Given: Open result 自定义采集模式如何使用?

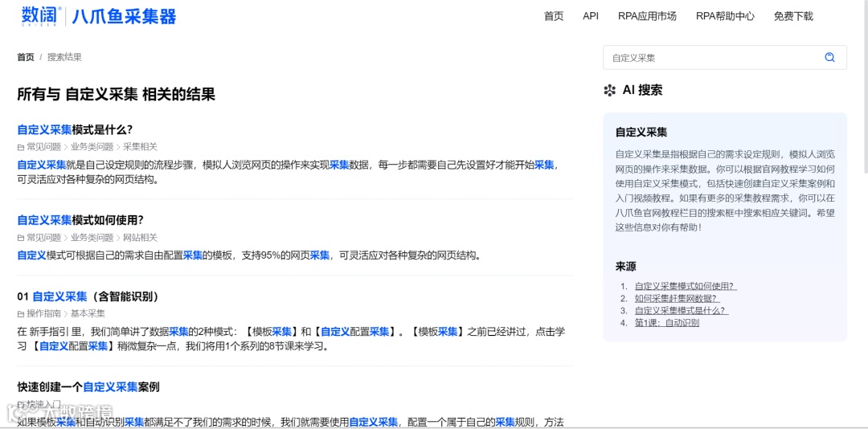Looking at the screenshot, I should click(80, 220).
